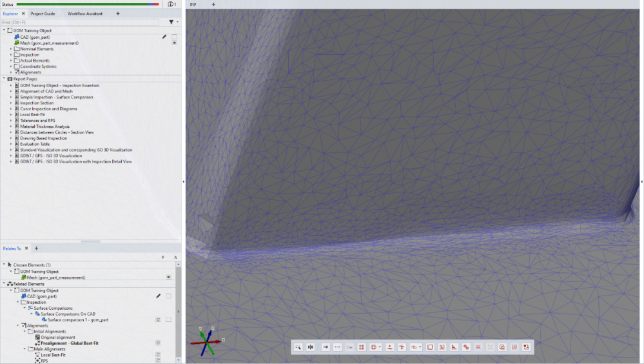Screen dimensions: 644x364
Task: Select the RPS alignment in Main Alignments
Action: pyautogui.click(x=44, y=361)
